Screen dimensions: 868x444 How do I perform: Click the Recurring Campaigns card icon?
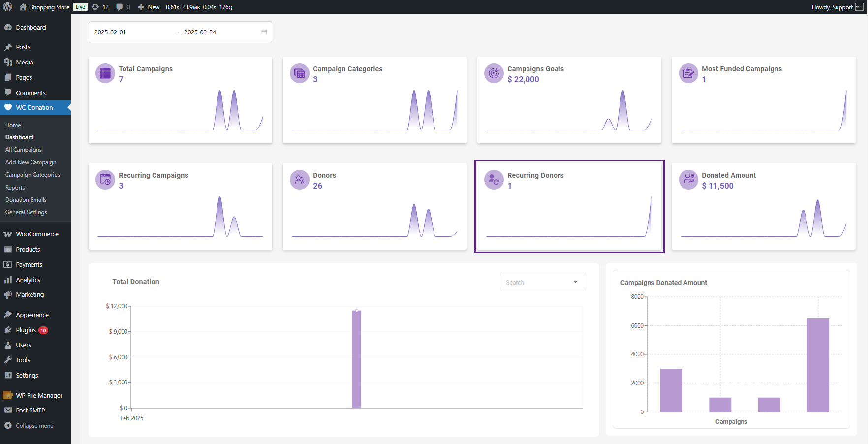[x=105, y=180]
